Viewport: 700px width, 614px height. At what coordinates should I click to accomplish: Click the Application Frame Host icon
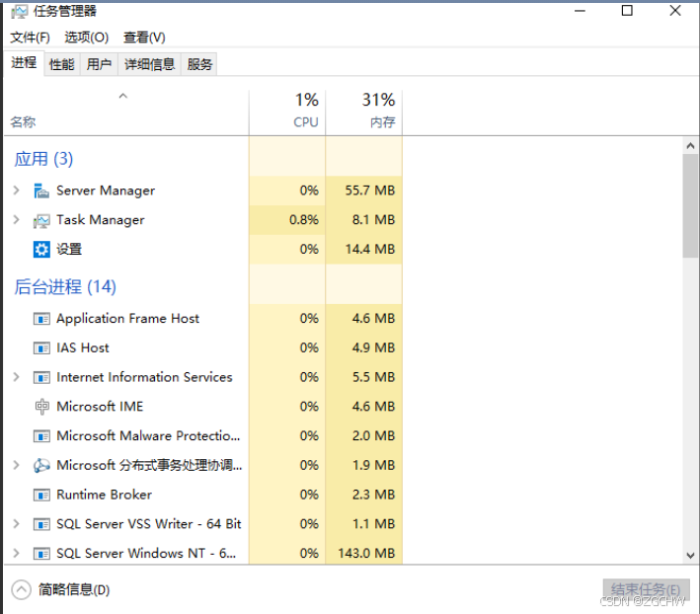[x=41, y=319]
